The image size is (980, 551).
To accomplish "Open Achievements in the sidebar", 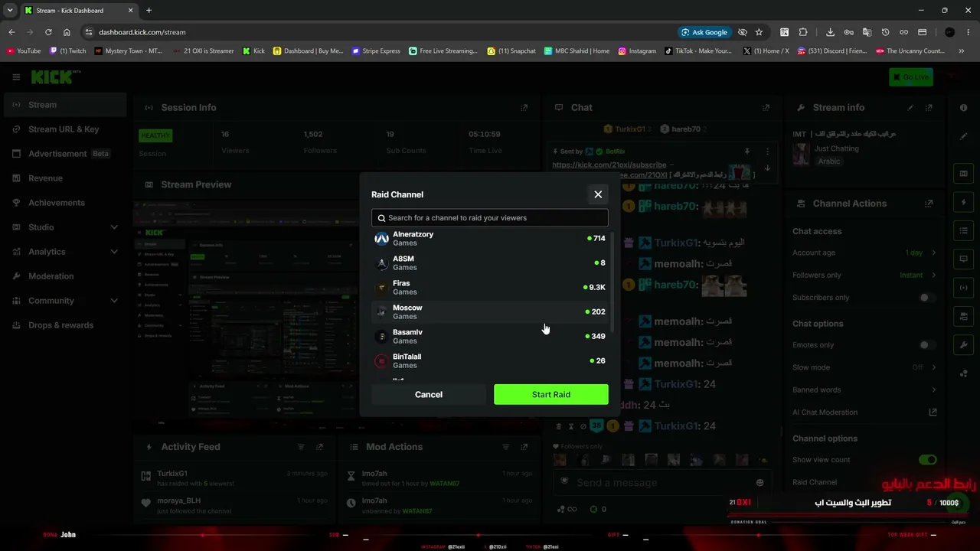I will tap(64, 203).
